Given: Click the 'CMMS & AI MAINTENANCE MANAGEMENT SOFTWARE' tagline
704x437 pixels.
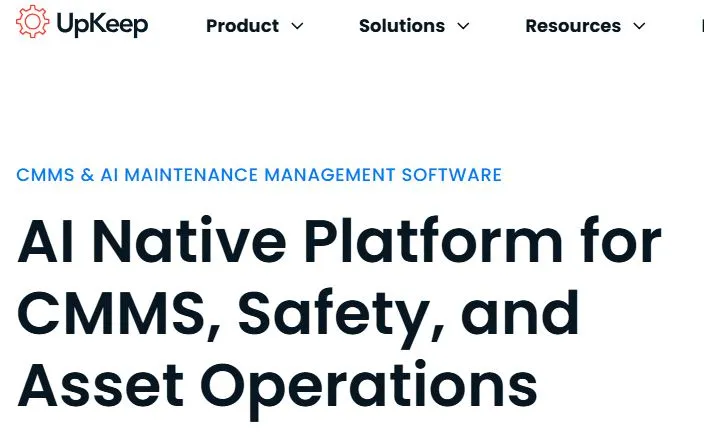Looking at the screenshot, I should (x=259, y=175).
